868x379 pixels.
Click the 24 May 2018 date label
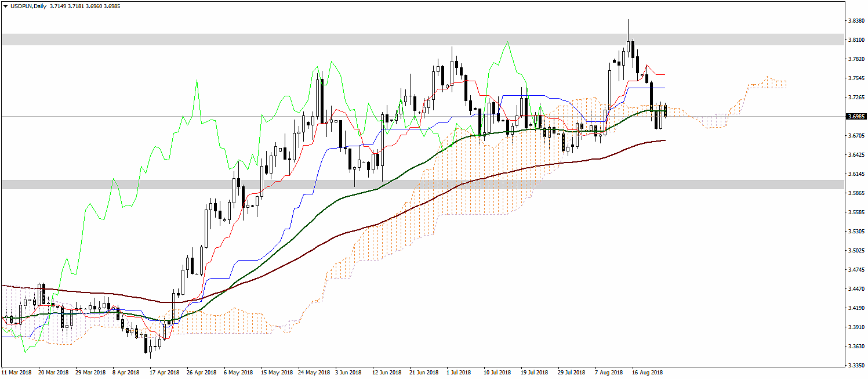(x=314, y=372)
